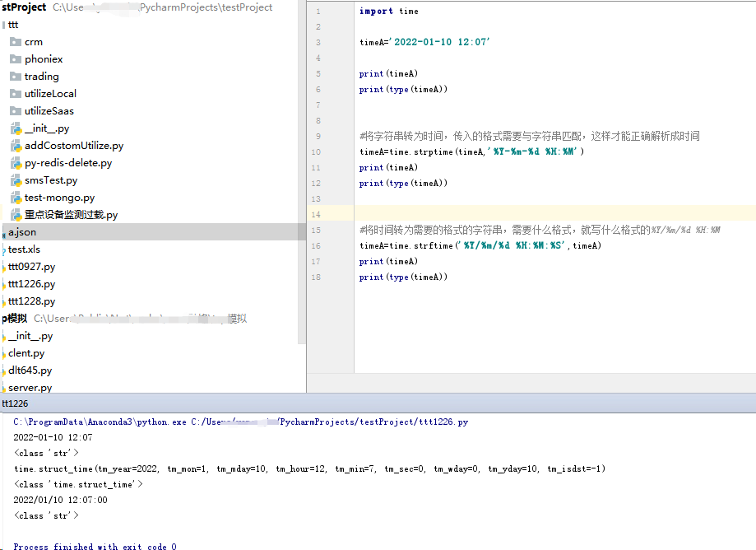Place cursor on 'import time' line

(388, 11)
